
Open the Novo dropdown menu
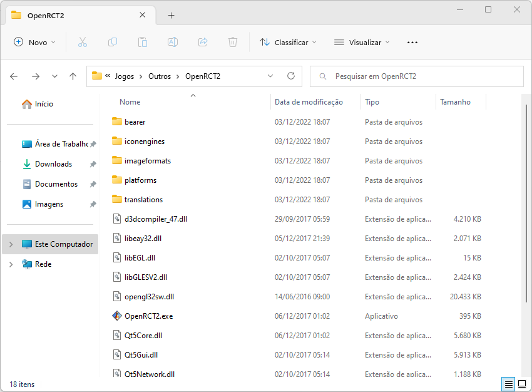tap(34, 43)
